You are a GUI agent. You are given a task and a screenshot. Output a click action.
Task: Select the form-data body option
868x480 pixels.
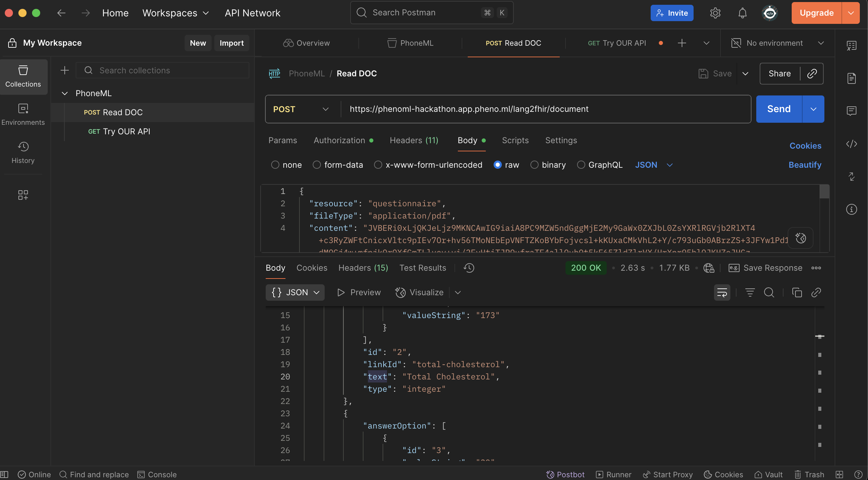pos(317,165)
